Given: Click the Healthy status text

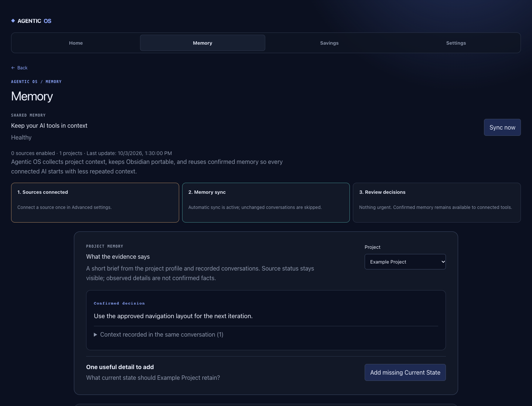Looking at the screenshot, I should (x=21, y=137).
